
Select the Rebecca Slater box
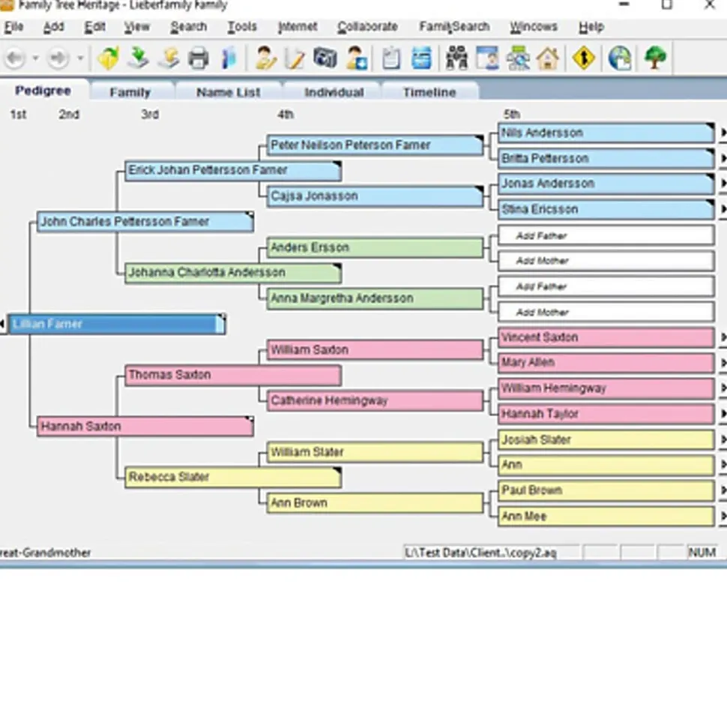click(234, 478)
